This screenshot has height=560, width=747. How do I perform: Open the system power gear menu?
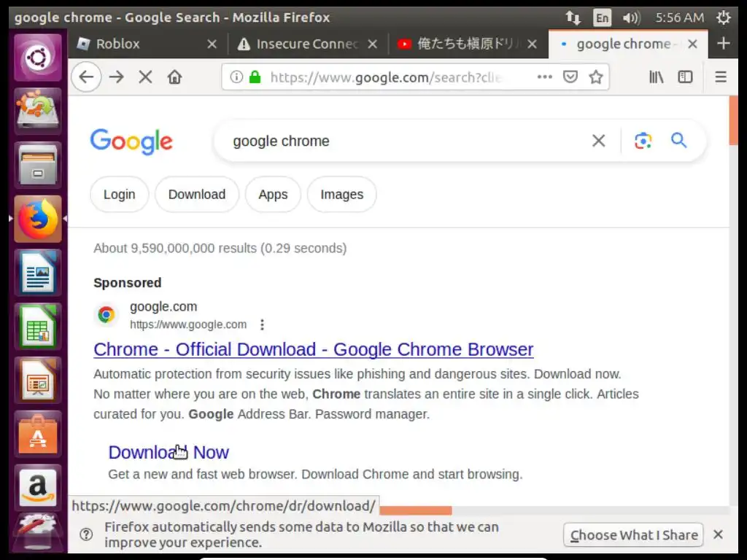(x=723, y=17)
